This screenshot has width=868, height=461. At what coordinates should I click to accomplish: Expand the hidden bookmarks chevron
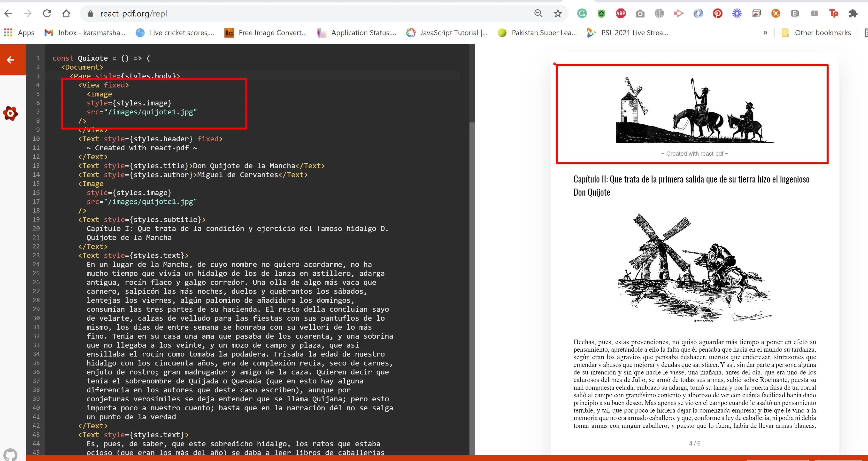[765, 33]
